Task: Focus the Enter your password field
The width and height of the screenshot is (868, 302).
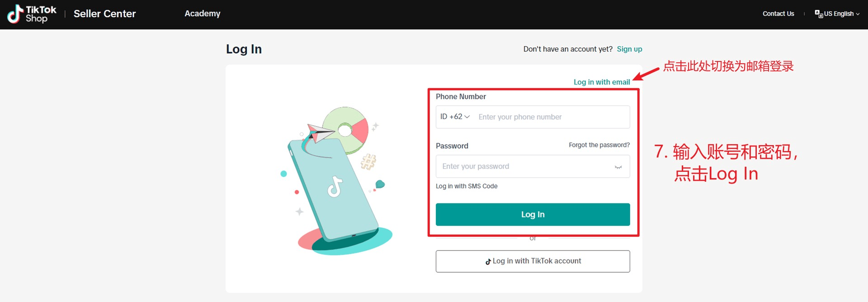Action: click(x=524, y=166)
